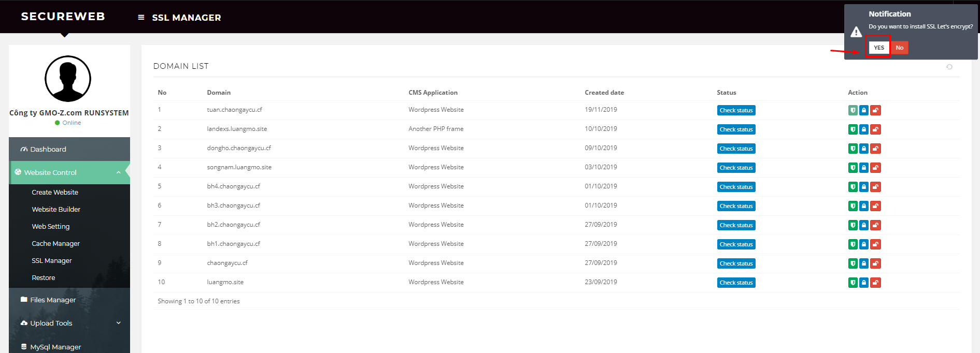Click the green shield icon for landexs.luangmo.site
980x353 pixels.
853,129
